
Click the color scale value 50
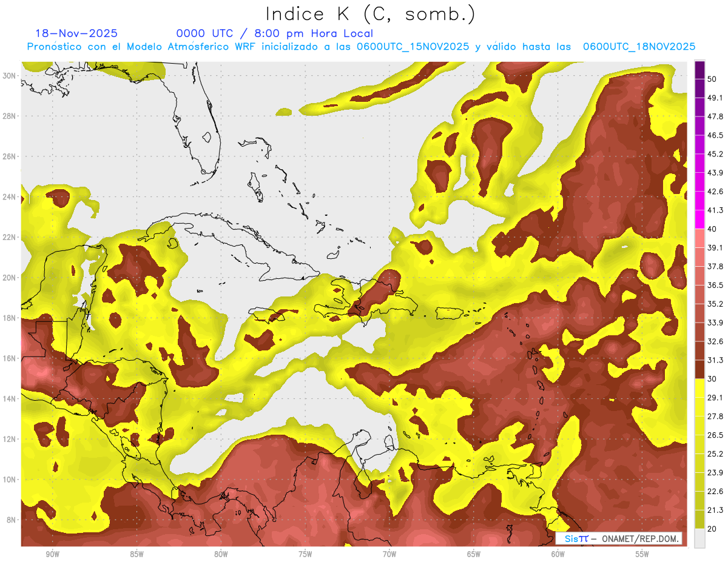pyautogui.click(x=712, y=79)
